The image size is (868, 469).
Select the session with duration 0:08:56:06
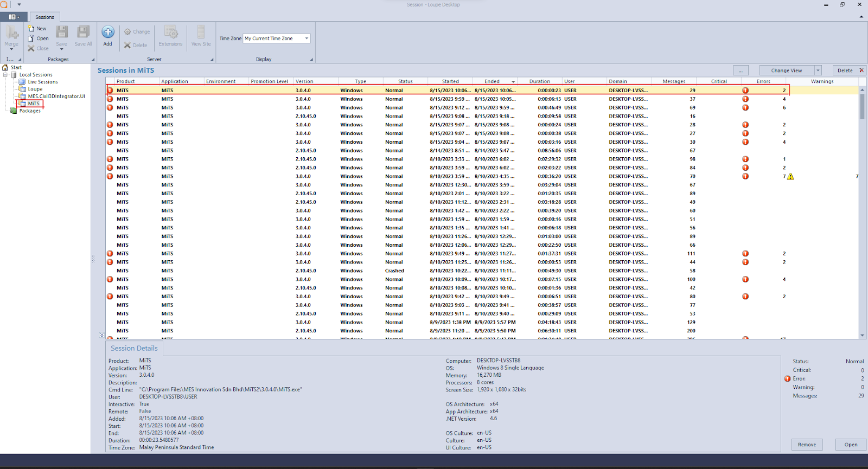click(482, 151)
